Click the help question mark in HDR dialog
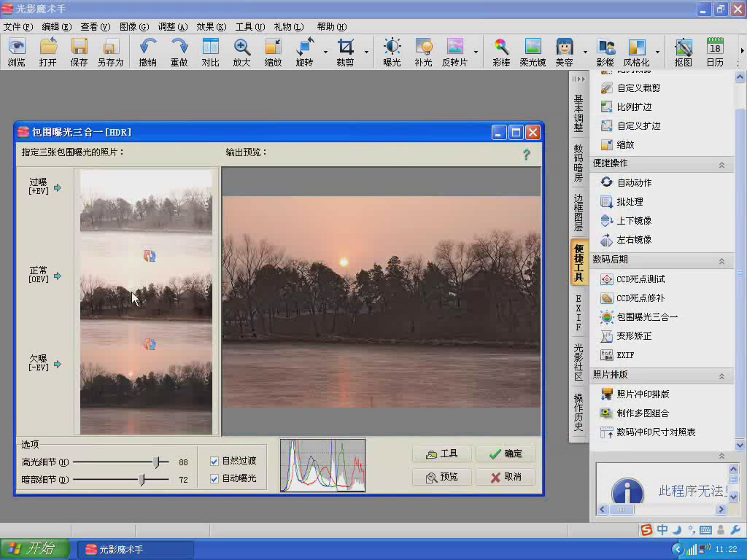The width and height of the screenshot is (747, 560). tap(527, 155)
